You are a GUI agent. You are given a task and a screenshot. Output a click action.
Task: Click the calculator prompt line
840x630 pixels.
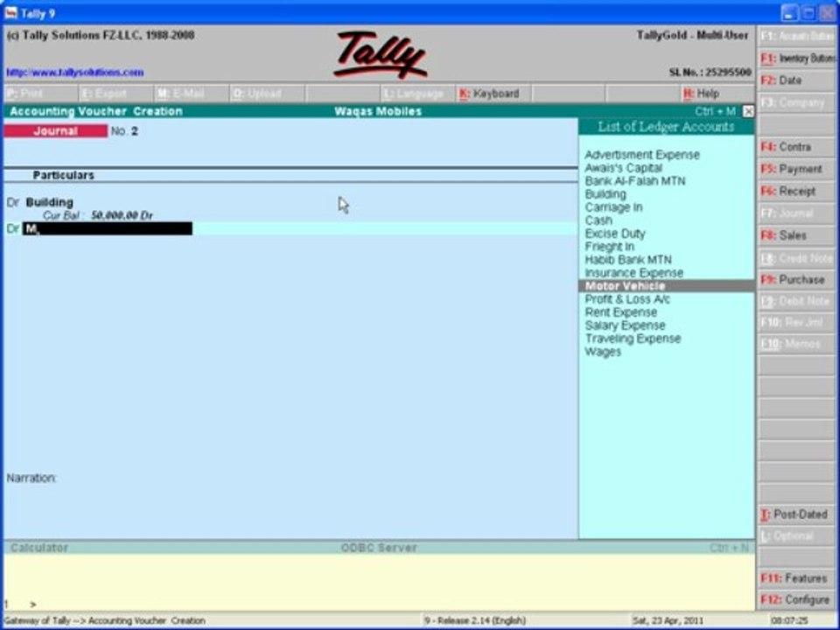coord(379,605)
